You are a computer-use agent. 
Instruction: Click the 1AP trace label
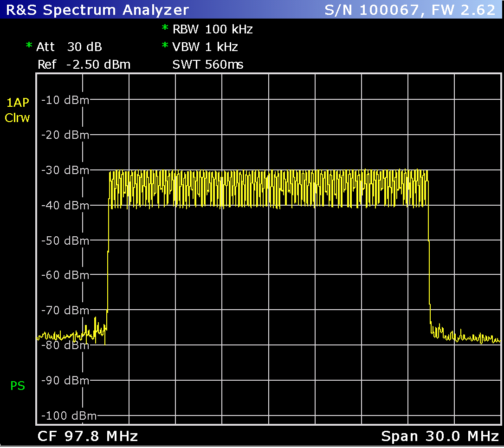click(x=18, y=103)
